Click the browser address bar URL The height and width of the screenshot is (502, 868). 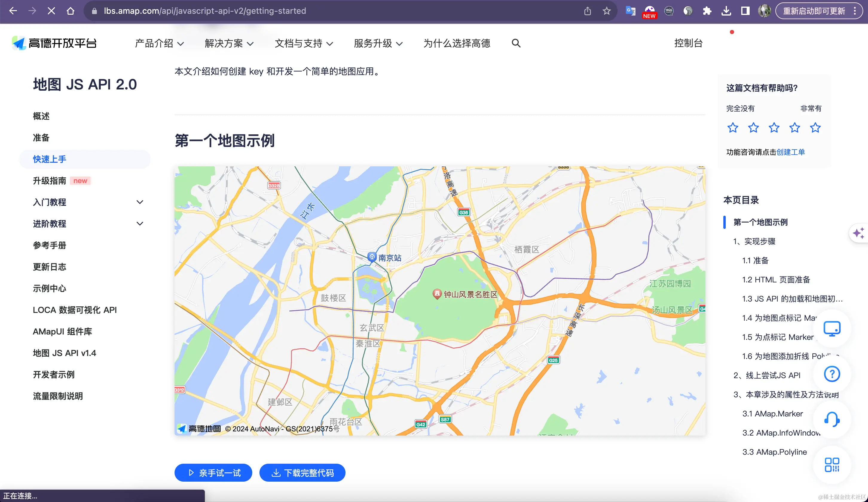[x=205, y=11]
